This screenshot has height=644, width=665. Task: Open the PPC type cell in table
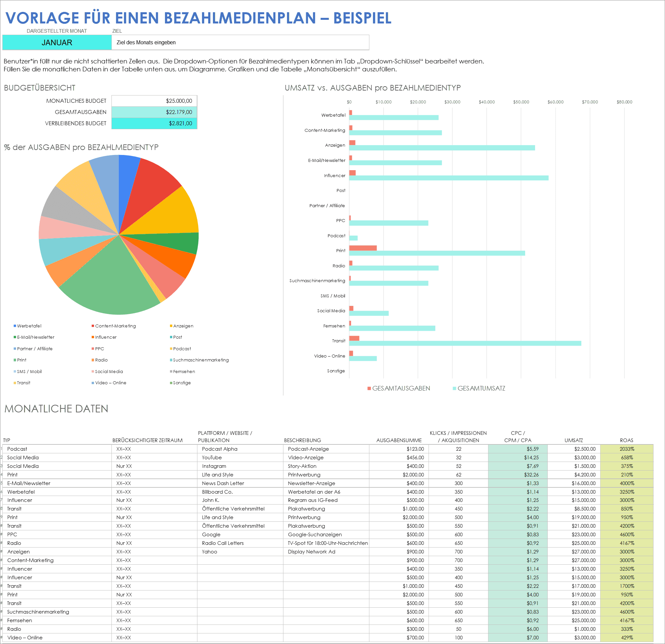click(x=57, y=535)
